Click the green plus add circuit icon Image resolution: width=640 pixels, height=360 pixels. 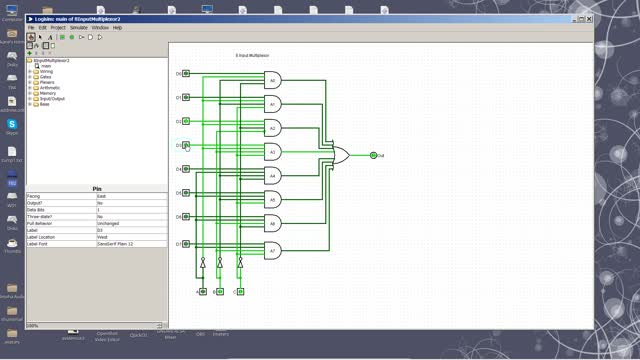click(x=29, y=53)
